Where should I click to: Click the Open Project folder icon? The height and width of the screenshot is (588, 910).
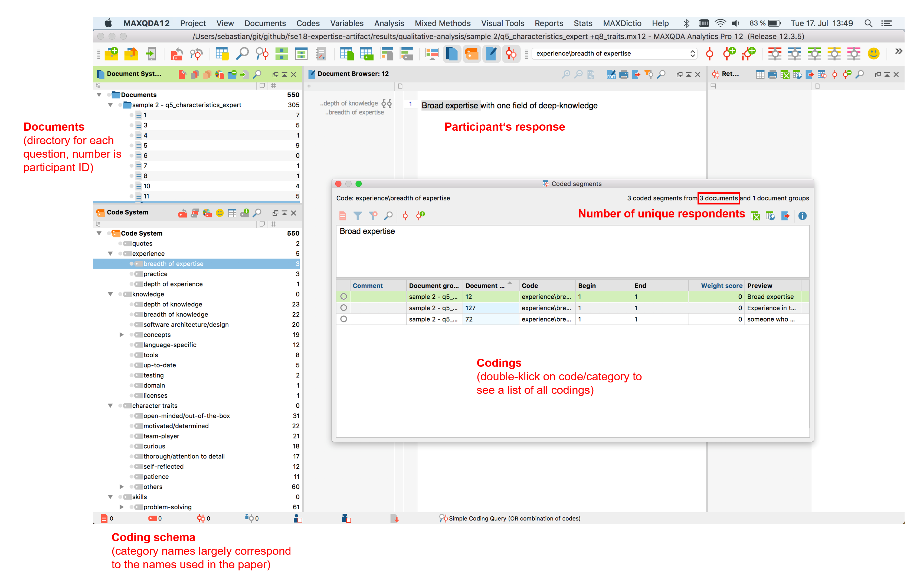tap(131, 54)
